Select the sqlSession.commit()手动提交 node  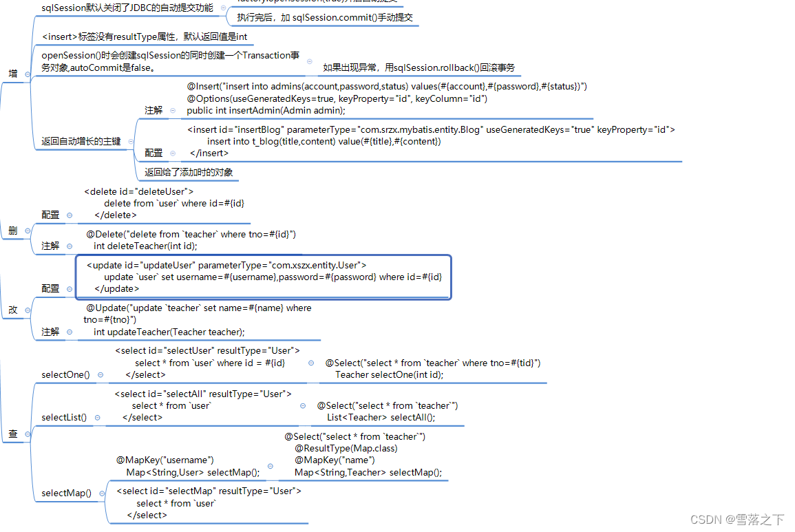point(325,18)
